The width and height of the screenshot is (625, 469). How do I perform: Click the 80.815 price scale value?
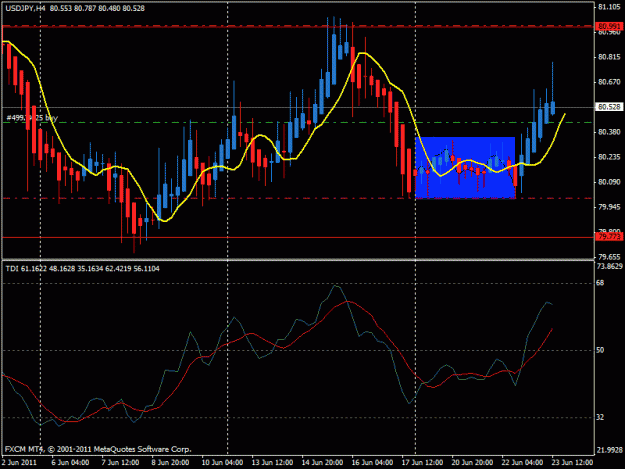point(609,57)
